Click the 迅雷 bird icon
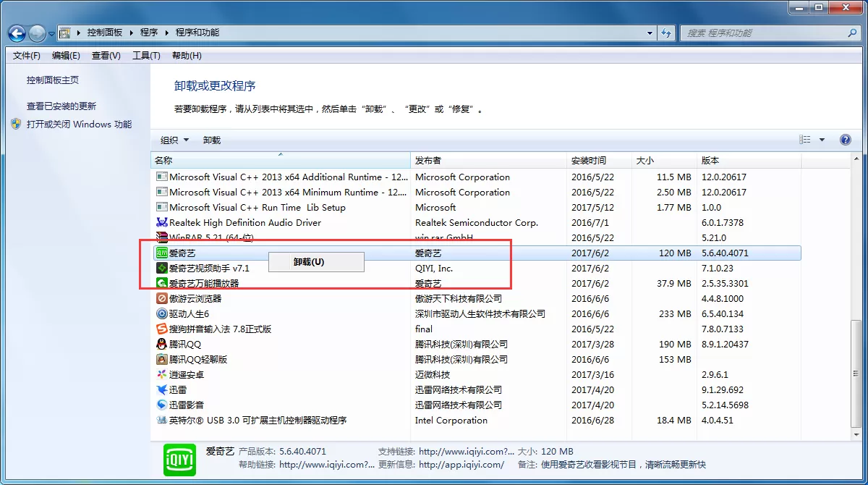This screenshot has height=485, width=868. tap(162, 390)
